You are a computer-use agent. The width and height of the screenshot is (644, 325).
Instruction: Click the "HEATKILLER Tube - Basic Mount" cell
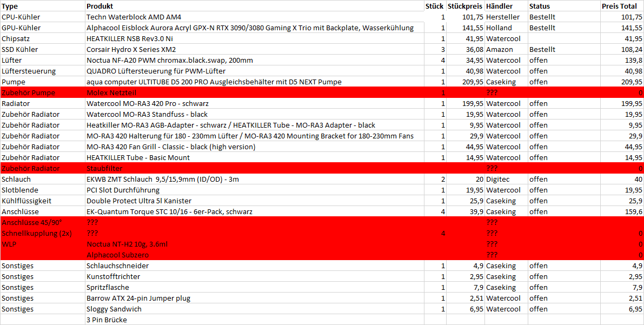(x=255, y=158)
